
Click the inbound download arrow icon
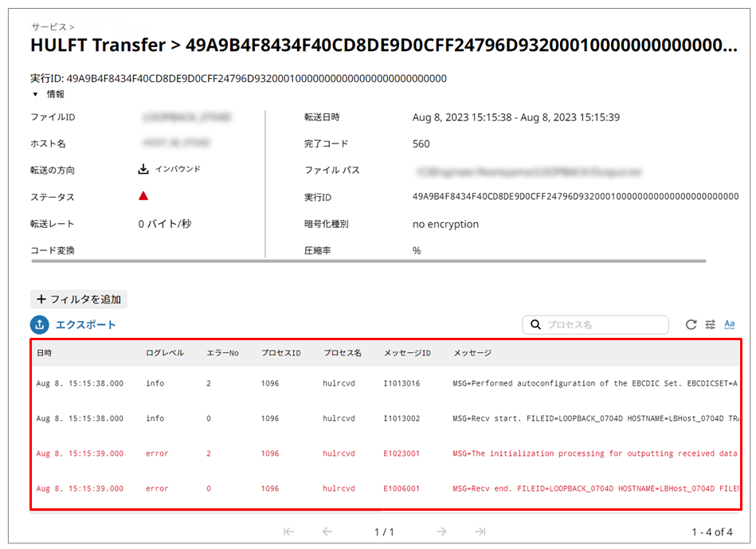(143, 170)
